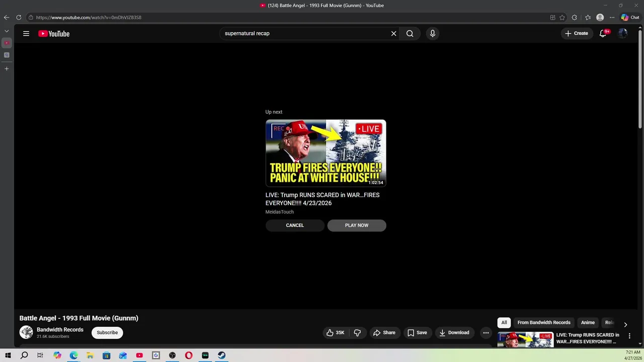Open the Bandwidth Records channel name link
Image resolution: width=644 pixels, height=362 pixels.
click(60, 330)
